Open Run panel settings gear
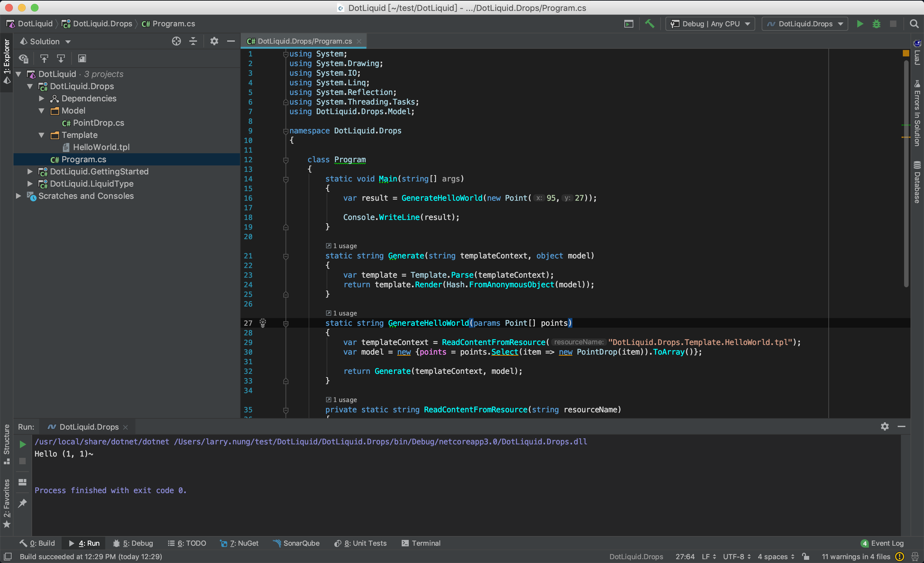 tap(885, 426)
